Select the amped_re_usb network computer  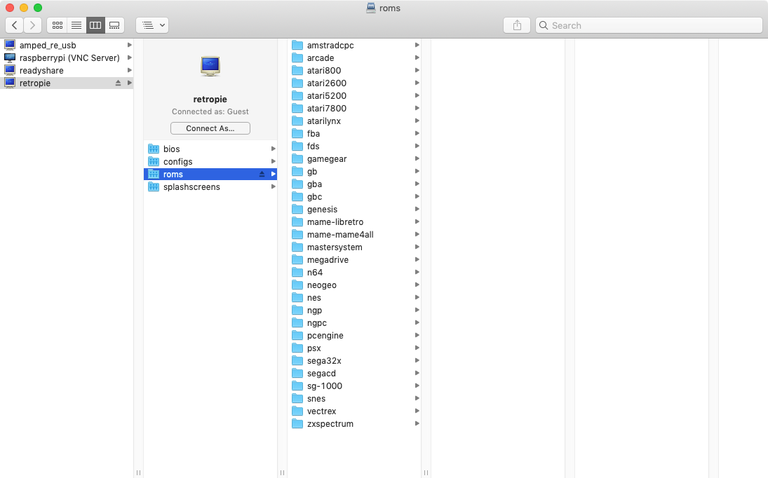pyautogui.click(x=47, y=45)
